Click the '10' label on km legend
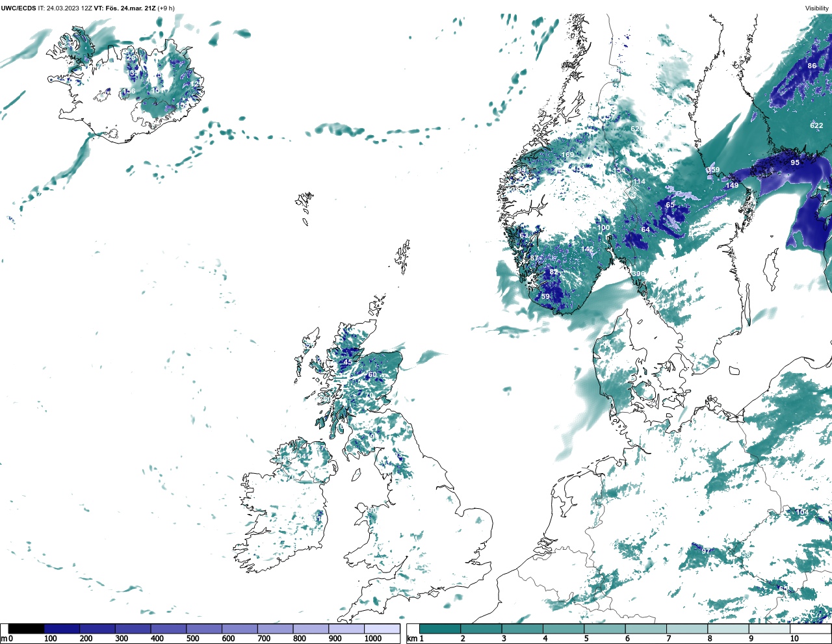832x644 pixels. [x=794, y=639]
